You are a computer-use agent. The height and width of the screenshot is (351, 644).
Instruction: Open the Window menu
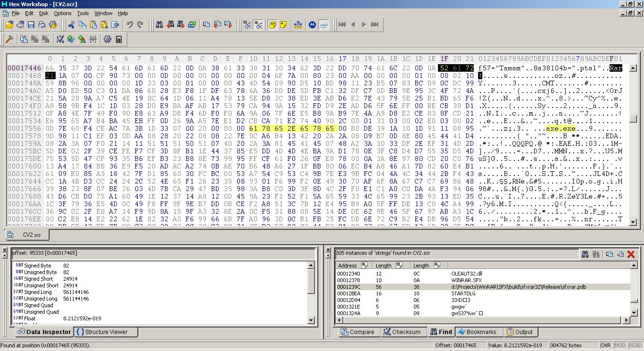[x=103, y=13]
